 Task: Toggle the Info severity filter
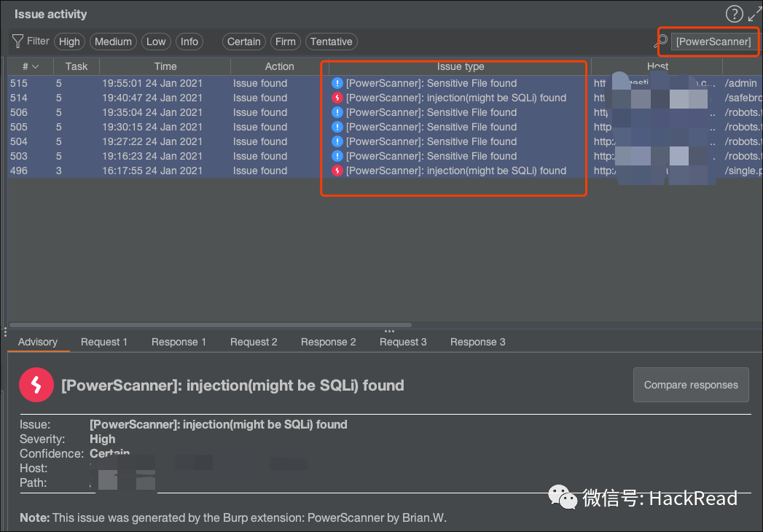(189, 42)
